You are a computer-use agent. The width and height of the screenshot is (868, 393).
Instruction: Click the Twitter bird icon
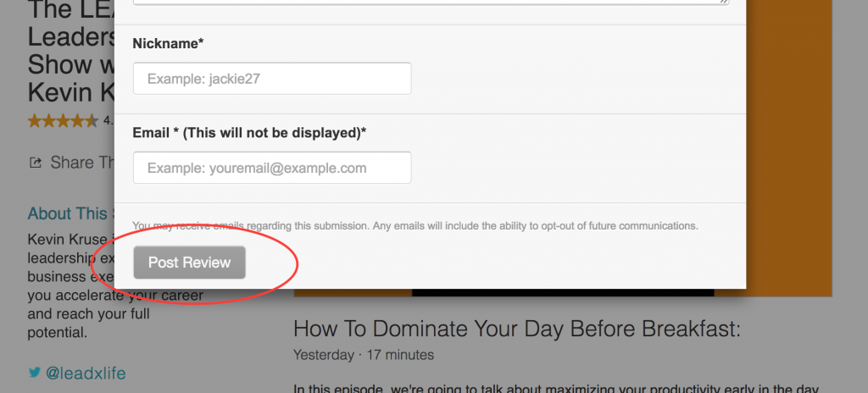[x=34, y=373]
